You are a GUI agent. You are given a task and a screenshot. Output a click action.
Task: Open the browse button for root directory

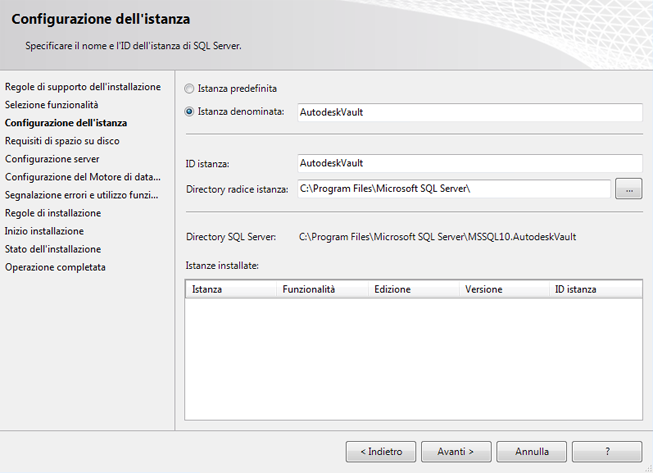pos(629,189)
